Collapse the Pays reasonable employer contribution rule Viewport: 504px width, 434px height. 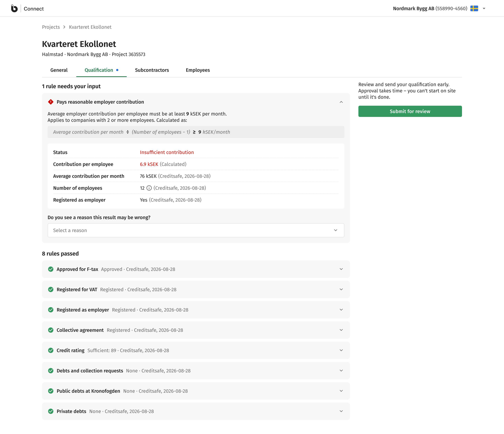coord(341,102)
